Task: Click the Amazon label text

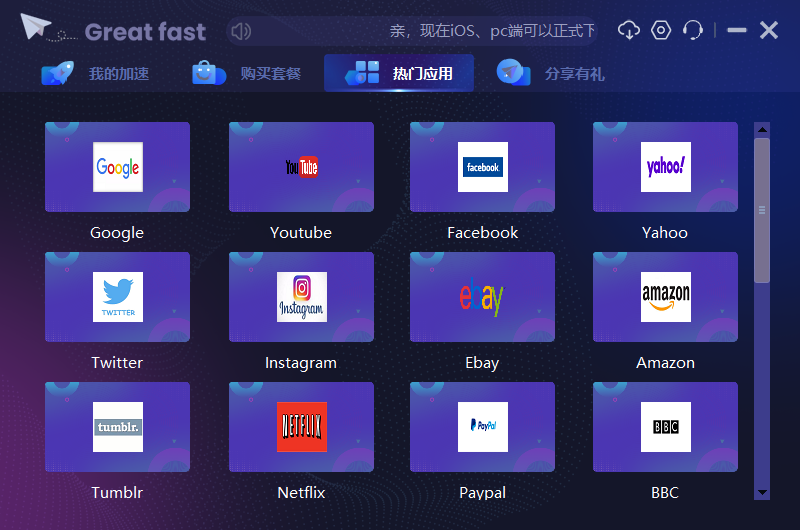Action: (665, 363)
